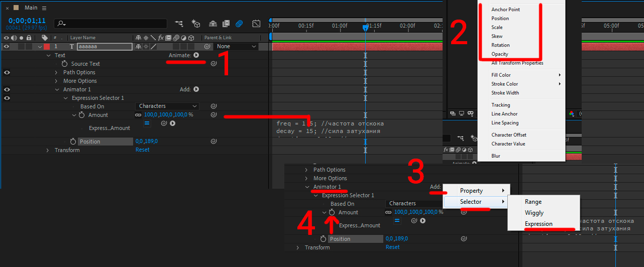The height and width of the screenshot is (267, 644).
Task: Collapse Animator 1 in the top timeline panel
Action: click(x=57, y=89)
